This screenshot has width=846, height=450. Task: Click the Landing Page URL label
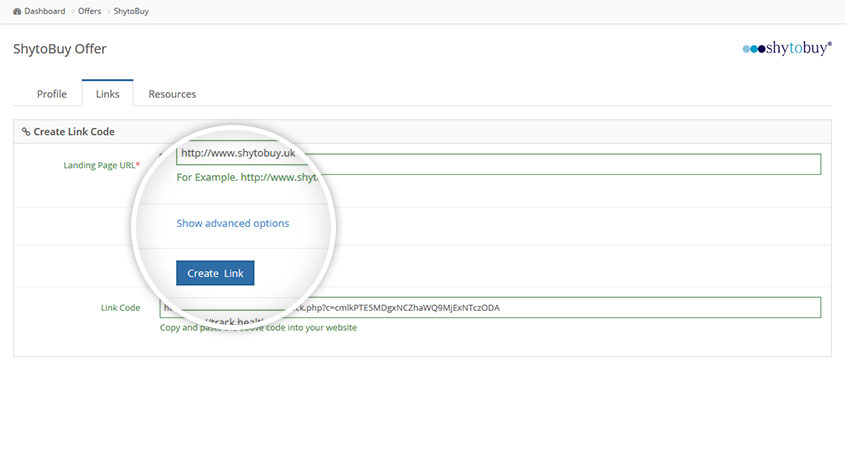(100, 165)
